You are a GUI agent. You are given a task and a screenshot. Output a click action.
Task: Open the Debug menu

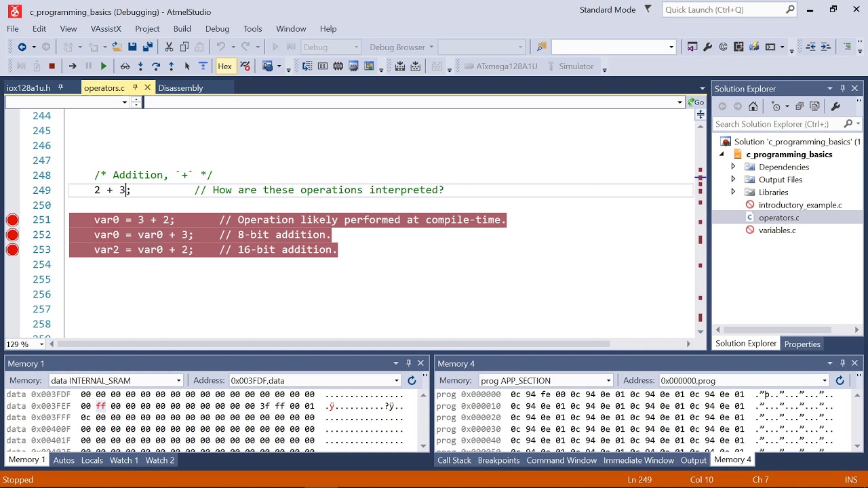[x=217, y=28]
